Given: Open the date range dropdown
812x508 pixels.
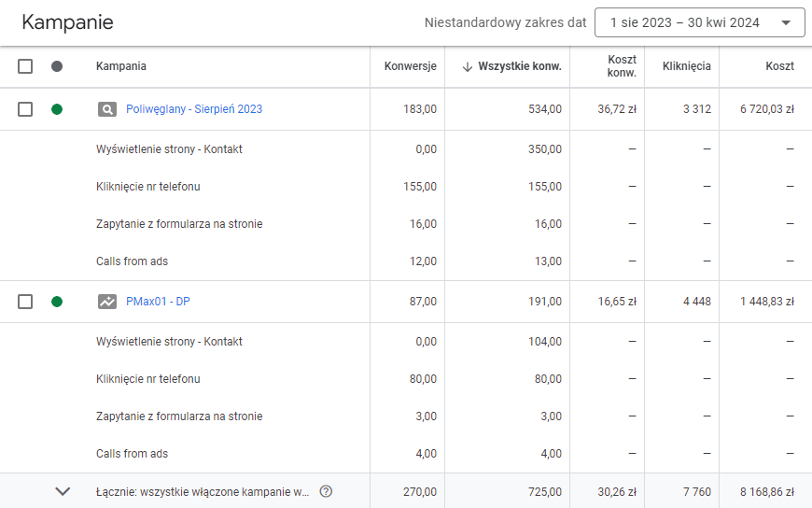Looking at the screenshot, I should point(699,22).
